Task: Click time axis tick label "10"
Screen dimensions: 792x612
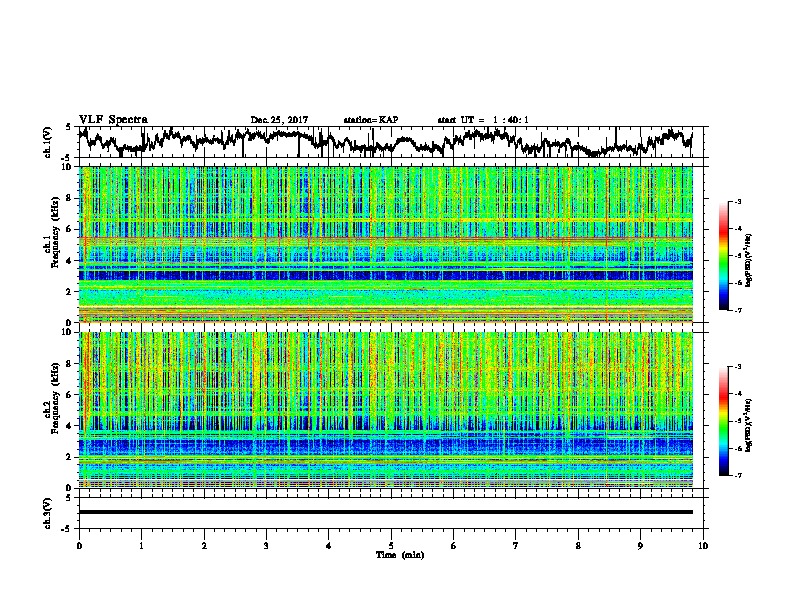Action: pyautogui.click(x=703, y=546)
